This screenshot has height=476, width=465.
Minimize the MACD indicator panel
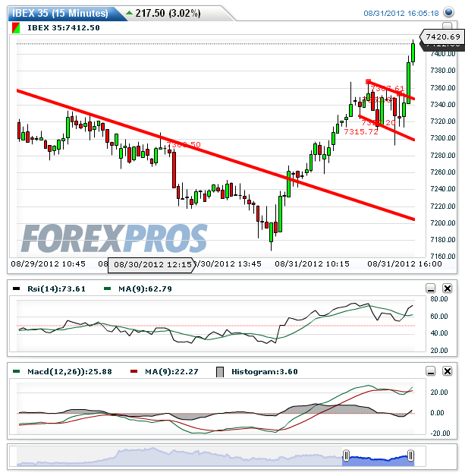pyautogui.click(x=431, y=371)
